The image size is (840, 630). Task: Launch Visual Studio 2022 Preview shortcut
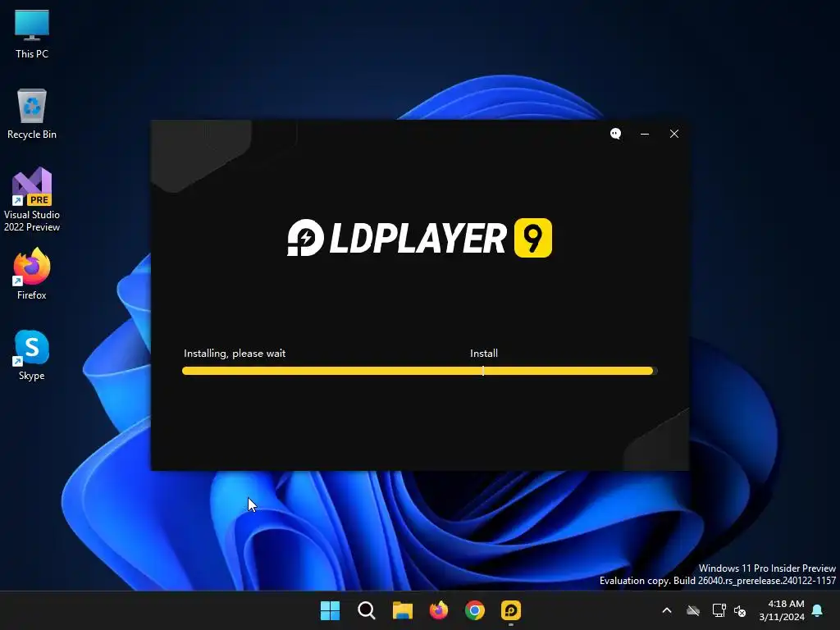[32, 199]
